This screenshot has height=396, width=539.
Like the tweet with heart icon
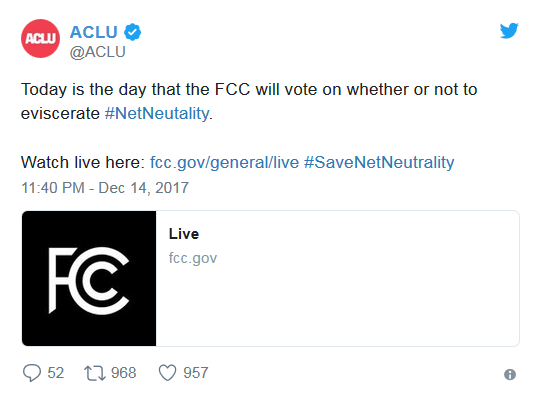point(167,373)
